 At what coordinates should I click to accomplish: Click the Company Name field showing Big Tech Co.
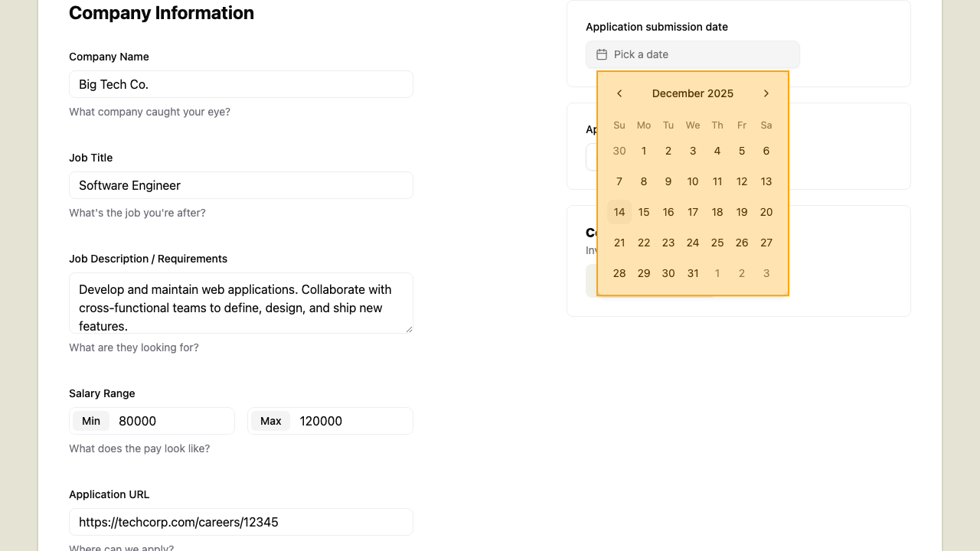[240, 84]
